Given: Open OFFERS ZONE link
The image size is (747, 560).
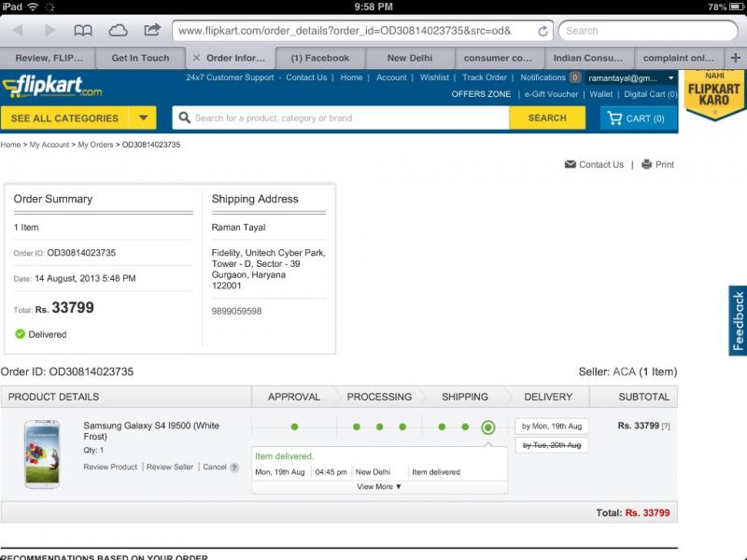Looking at the screenshot, I should [x=481, y=94].
